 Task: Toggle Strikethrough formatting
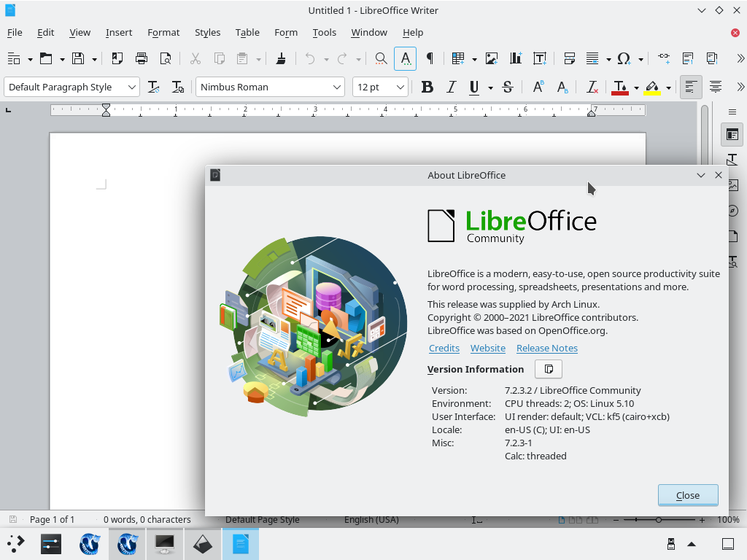click(508, 87)
